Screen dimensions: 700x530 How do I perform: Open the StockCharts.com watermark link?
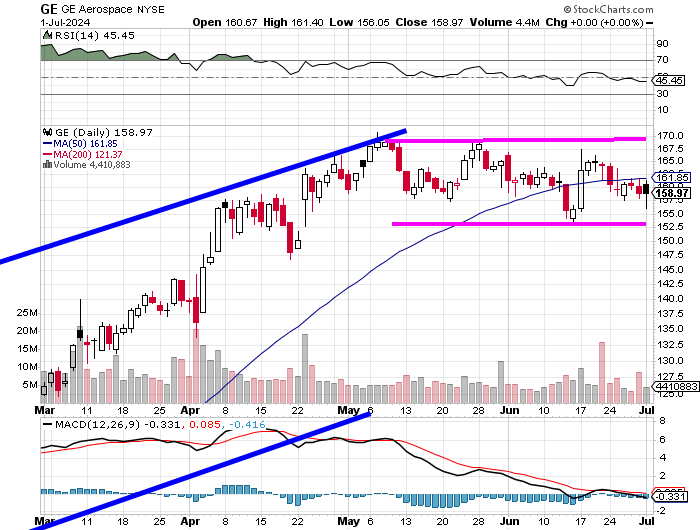[x=613, y=9]
